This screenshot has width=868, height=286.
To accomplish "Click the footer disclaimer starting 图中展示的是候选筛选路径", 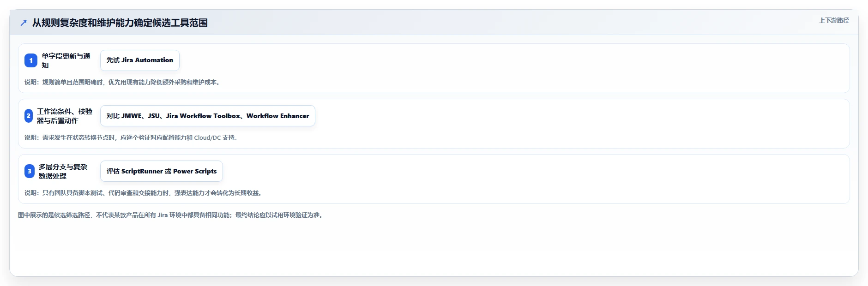I will pos(171,215).
